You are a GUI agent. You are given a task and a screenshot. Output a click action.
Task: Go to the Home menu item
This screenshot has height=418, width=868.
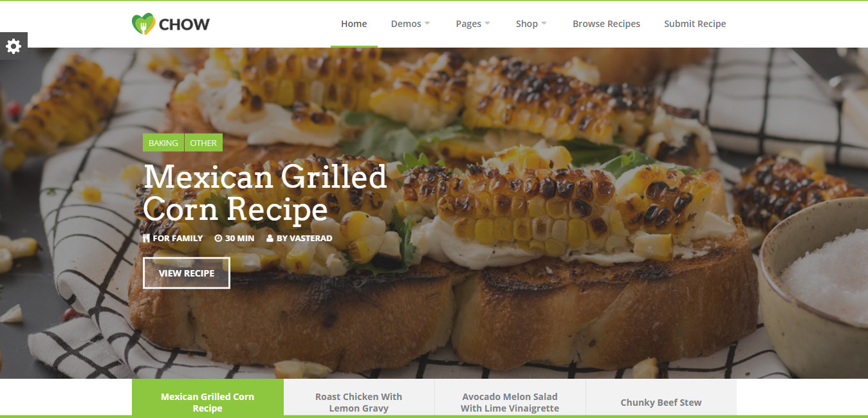(x=354, y=24)
